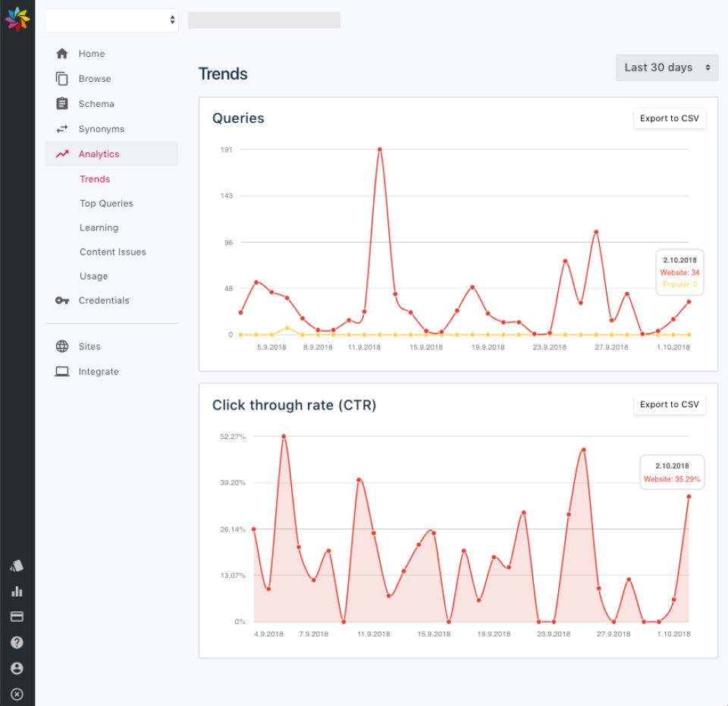The image size is (728, 706).
Task: Click the Sites globe icon
Action: coord(61,347)
